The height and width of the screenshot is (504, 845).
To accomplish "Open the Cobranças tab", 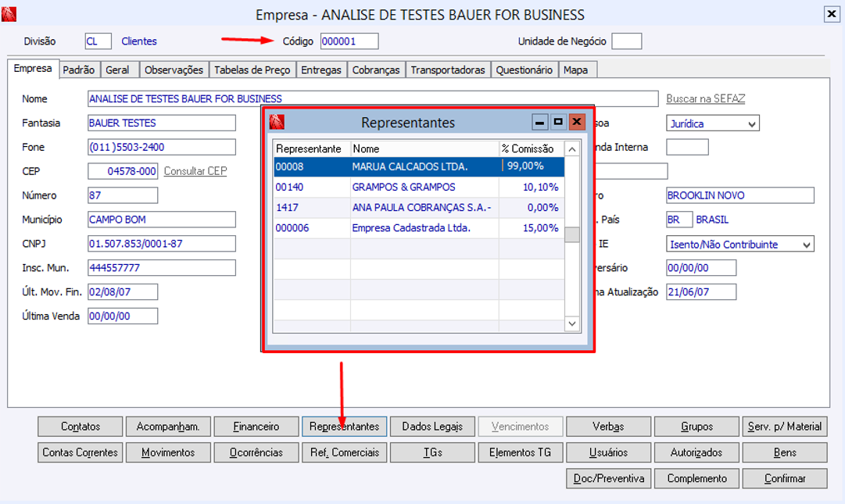I will pos(376,70).
